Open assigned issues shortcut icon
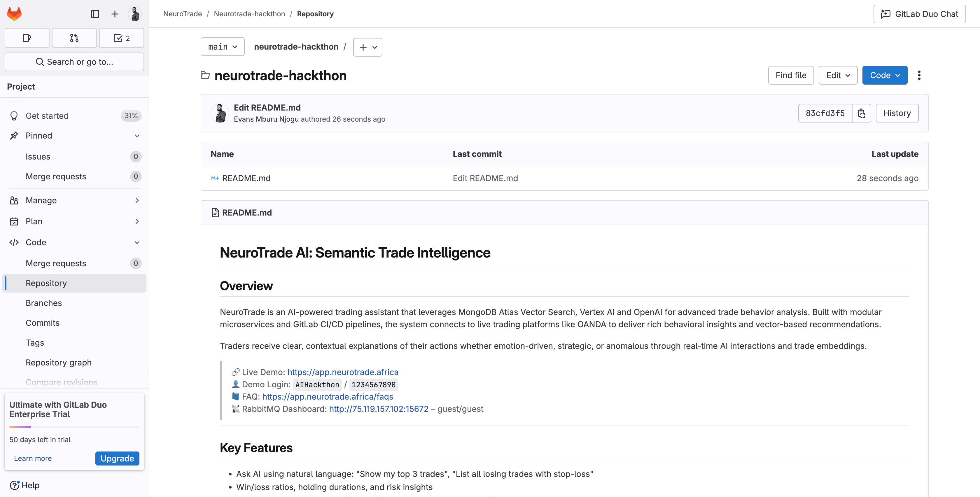The width and height of the screenshot is (980, 497). (27, 38)
